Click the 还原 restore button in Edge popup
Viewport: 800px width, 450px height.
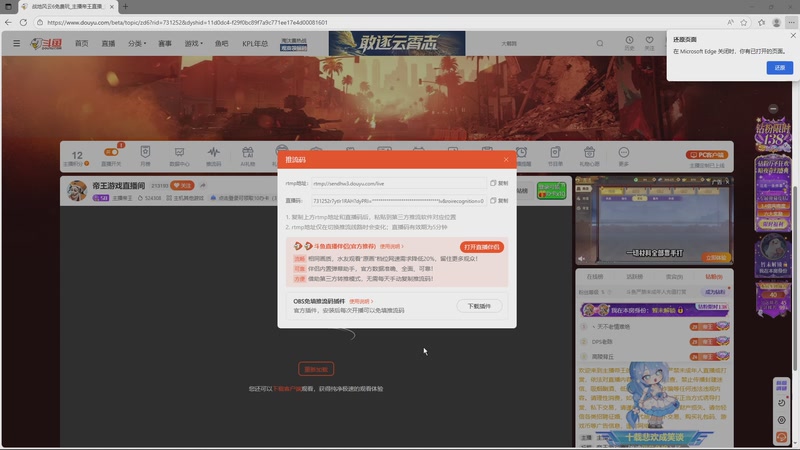[780, 68]
